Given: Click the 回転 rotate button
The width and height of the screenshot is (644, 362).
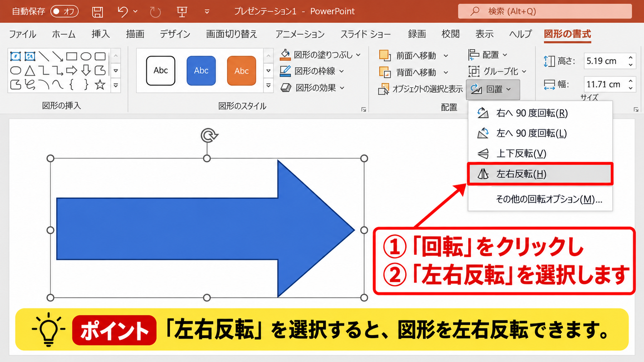Looking at the screenshot, I should pyautogui.click(x=493, y=89).
